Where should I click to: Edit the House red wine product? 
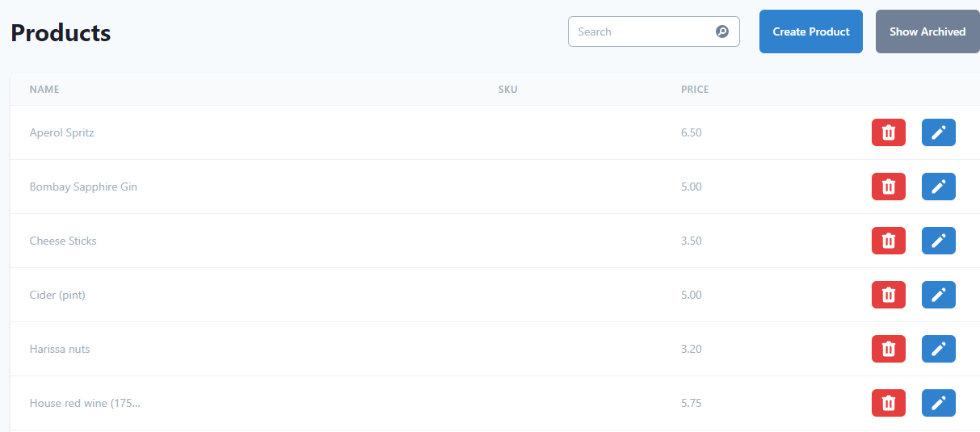[938, 403]
